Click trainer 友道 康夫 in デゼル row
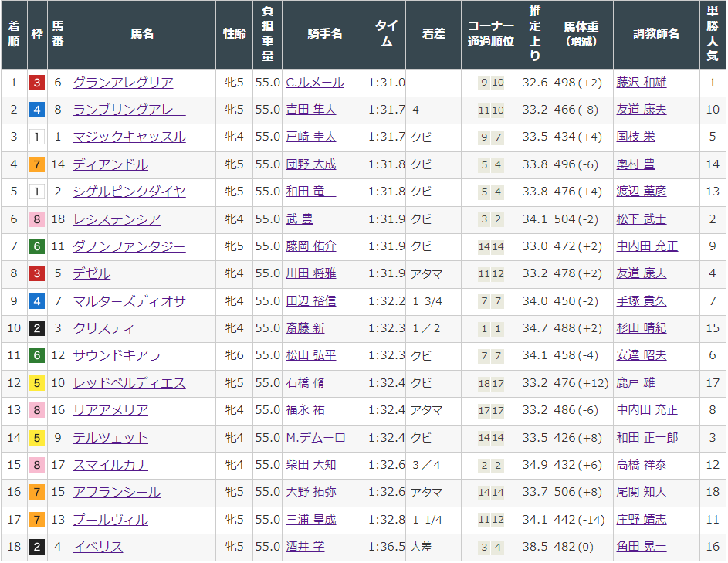Screen dimensions: 728x563 [642, 273]
